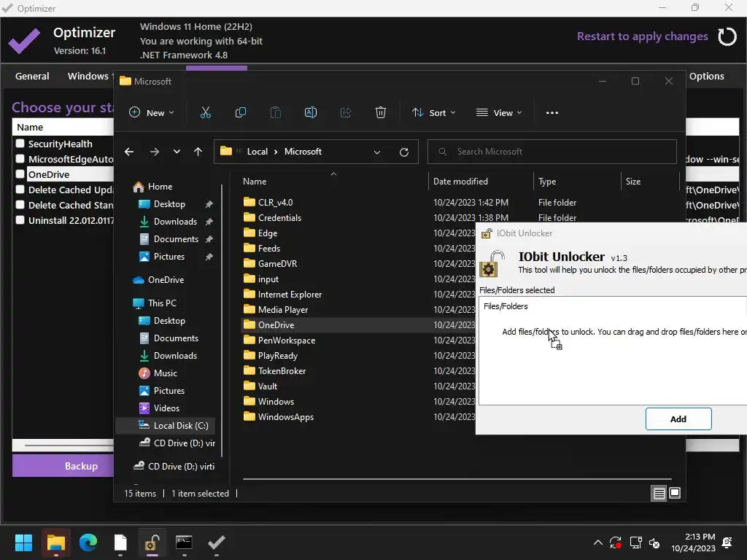
Task: Click the horizontal scrollbar in Explorer file list
Action: tap(457, 479)
